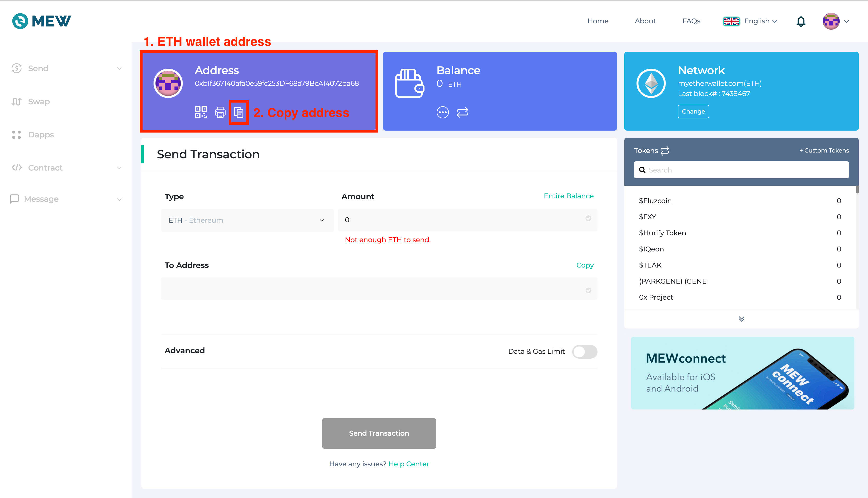Click the MEW logo
868x498 pixels.
pyautogui.click(x=41, y=21)
